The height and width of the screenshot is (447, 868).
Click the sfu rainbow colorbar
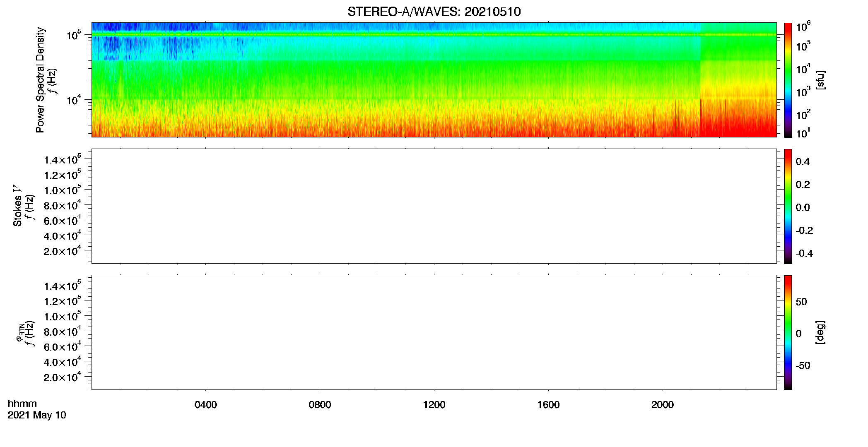[x=788, y=80]
